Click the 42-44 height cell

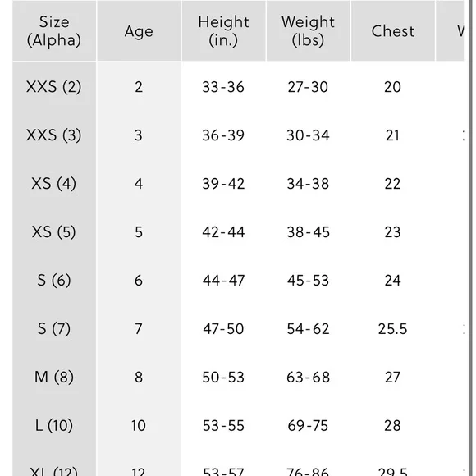coord(223,232)
